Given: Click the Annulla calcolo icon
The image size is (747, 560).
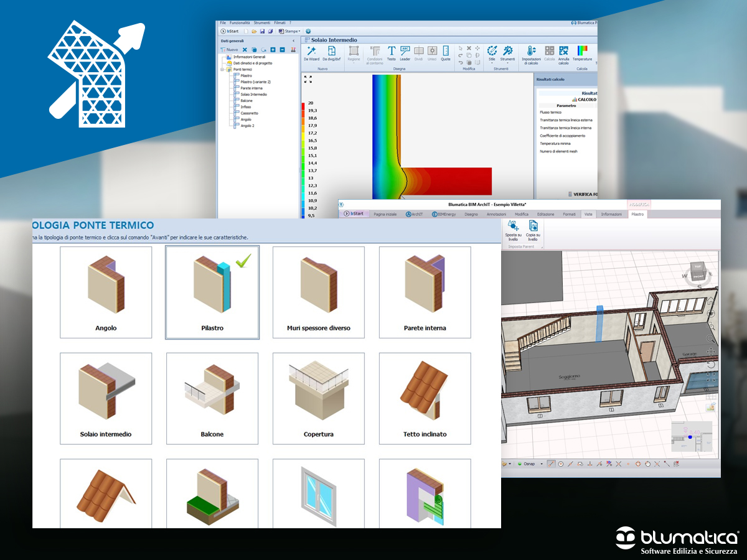Looking at the screenshot, I should (563, 51).
